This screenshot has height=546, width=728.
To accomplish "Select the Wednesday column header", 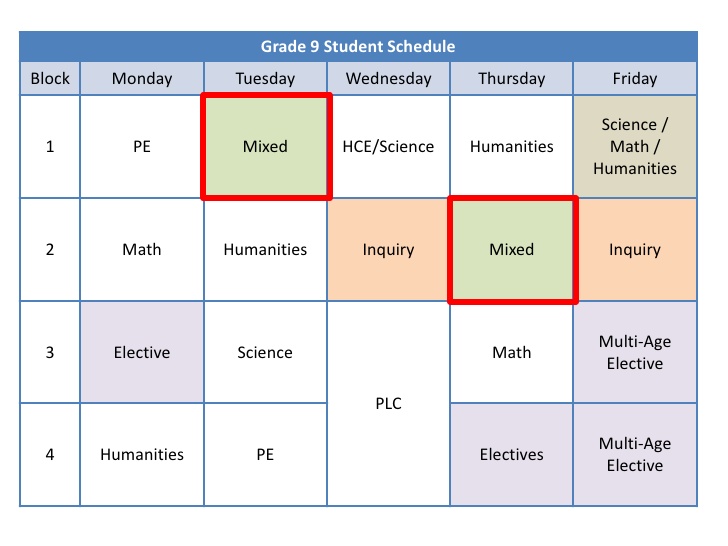I will pyautogui.click(x=388, y=78).
